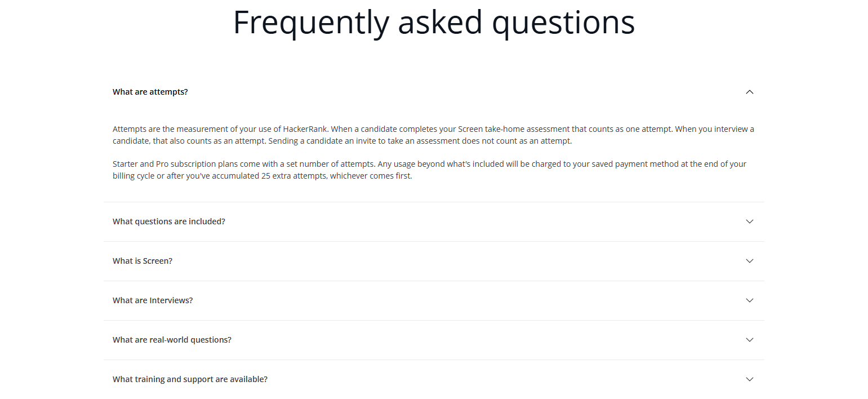This screenshot has height=399, width=868.
Task: Click the 'What questions are included?' label
Action: pyautogui.click(x=168, y=221)
